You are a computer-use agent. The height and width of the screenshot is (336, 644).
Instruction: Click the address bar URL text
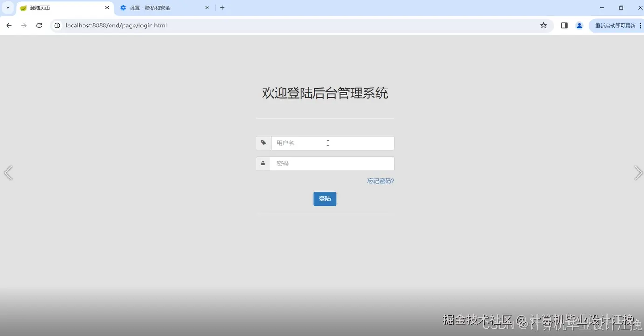coord(116,26)
